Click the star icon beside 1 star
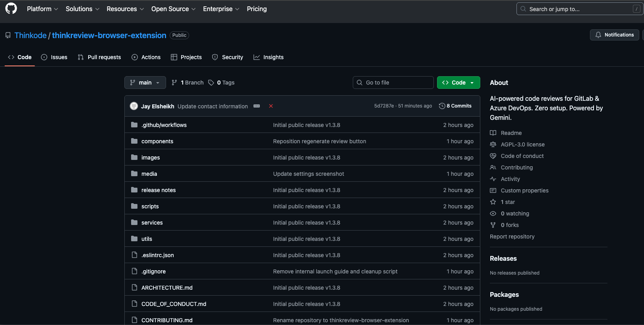644x325 pixels. tap(493, 202)
